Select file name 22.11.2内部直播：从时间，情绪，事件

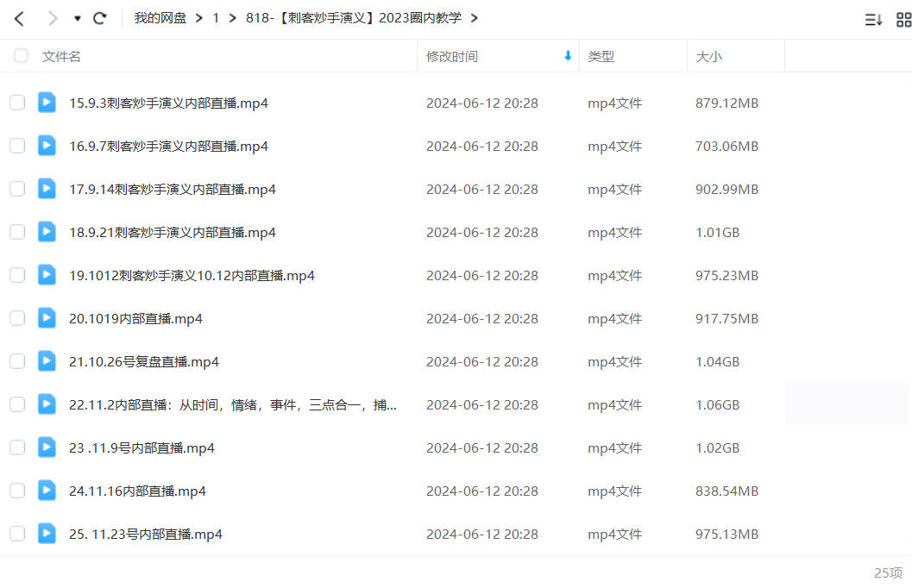click(233, 405)
